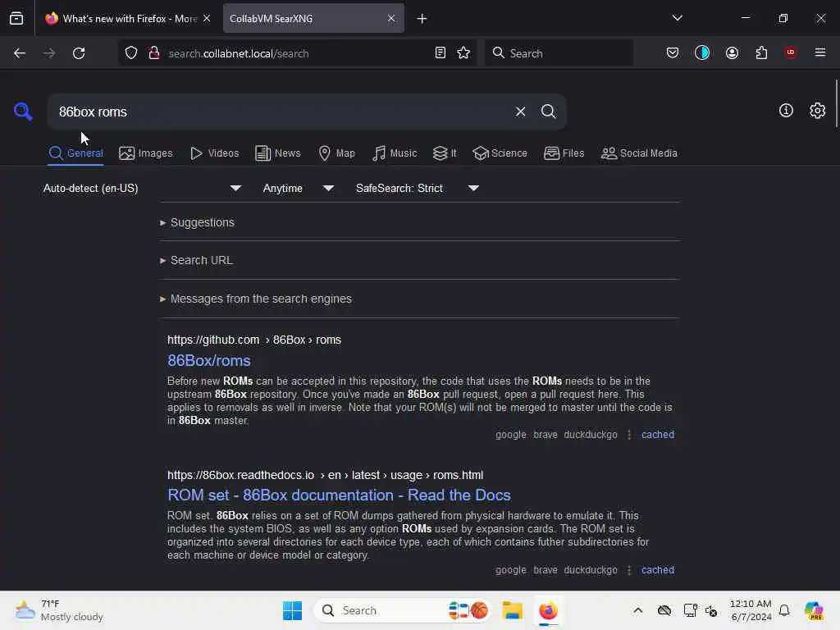Open cached version of ROM set result

click(658, 570)
